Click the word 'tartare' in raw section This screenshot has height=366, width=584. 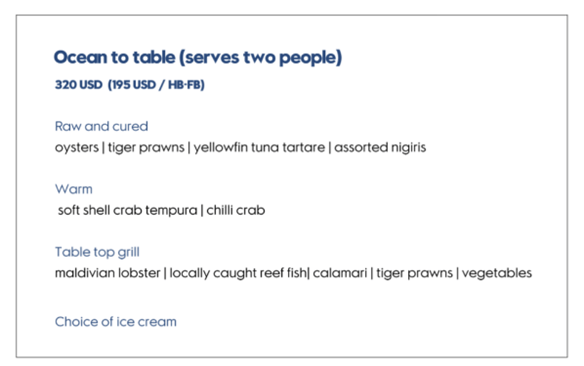[x=304, y=147]
